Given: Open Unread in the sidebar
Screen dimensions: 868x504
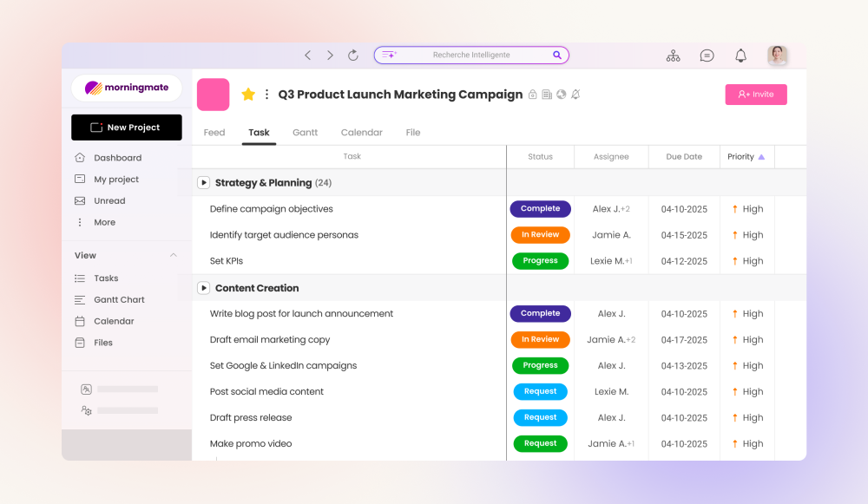Looking at the screenshot, I should point(109,201).
